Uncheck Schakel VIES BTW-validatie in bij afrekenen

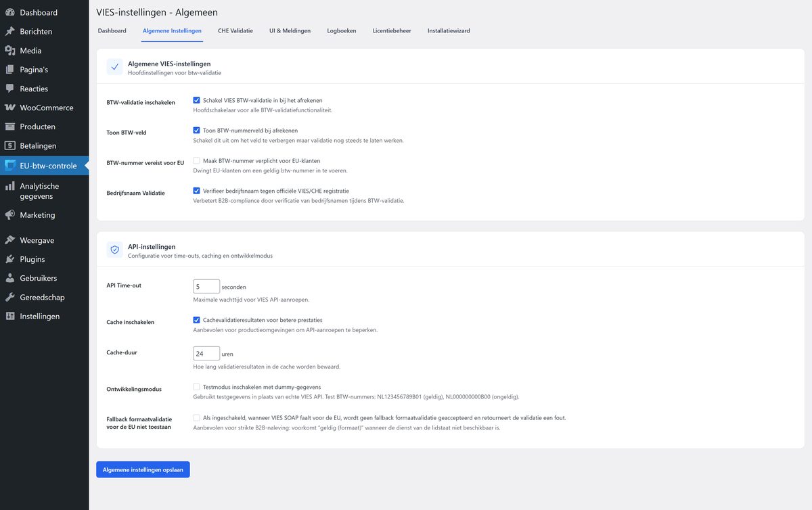pos(197,100)
